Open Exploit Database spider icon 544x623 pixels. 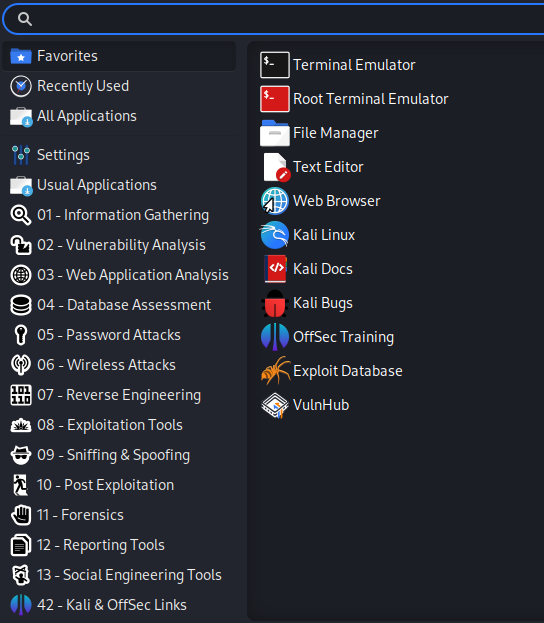275,371
